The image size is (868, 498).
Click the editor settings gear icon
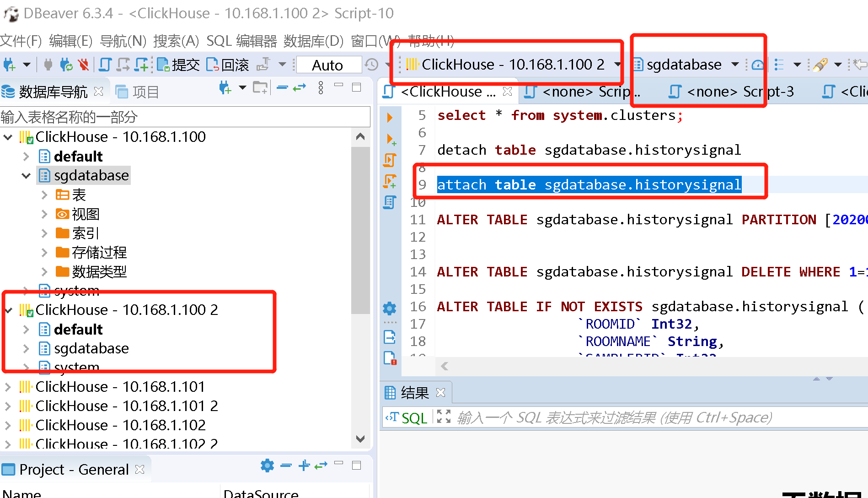(x=390, y=309)
